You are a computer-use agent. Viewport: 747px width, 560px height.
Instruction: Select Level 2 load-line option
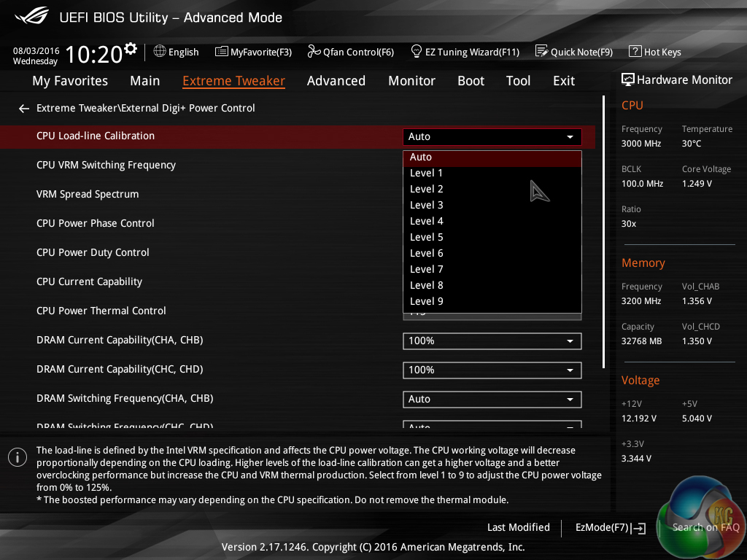coord(492,189)
